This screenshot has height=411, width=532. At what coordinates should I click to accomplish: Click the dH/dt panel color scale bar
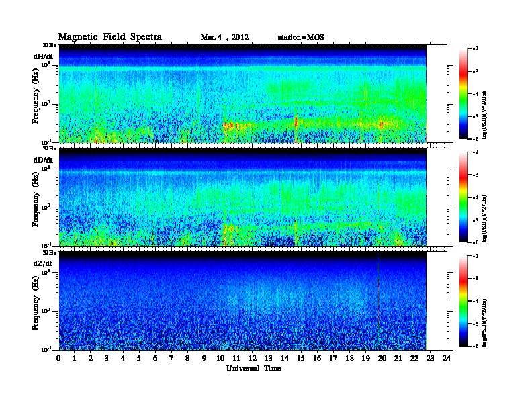click(463, 94)
